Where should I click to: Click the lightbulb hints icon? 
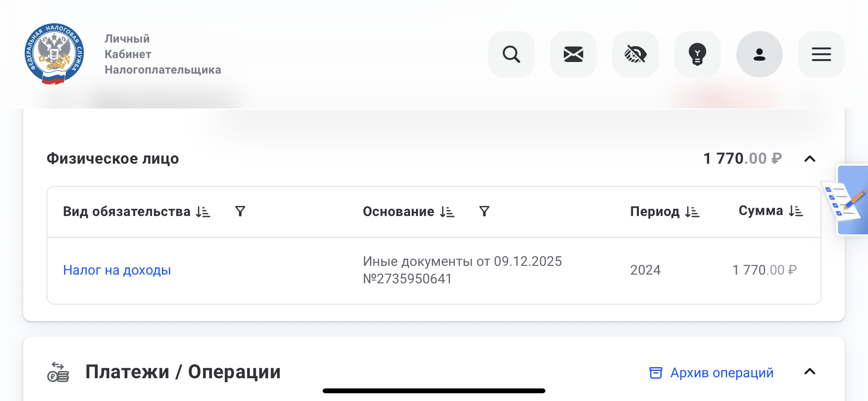click(697, 54)
